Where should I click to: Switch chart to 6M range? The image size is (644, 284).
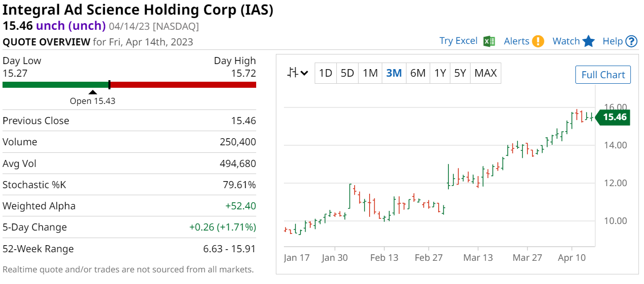[x=418, y=73]
